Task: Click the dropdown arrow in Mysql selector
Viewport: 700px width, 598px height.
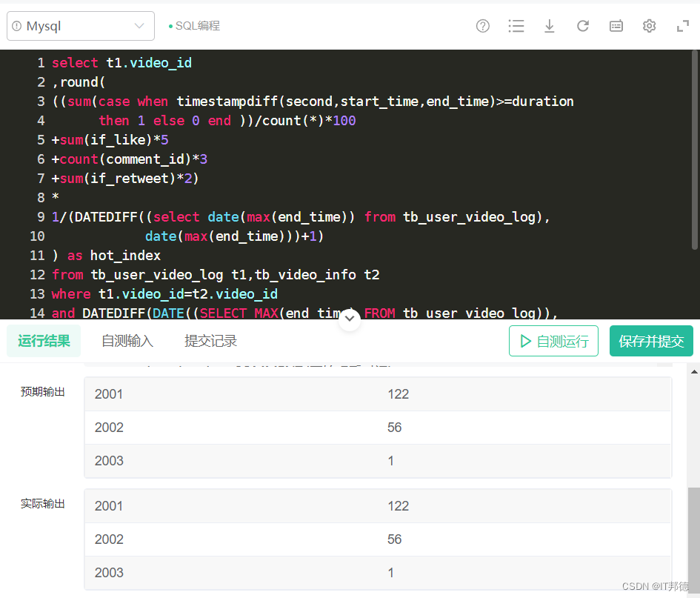Action: (139, 26)
